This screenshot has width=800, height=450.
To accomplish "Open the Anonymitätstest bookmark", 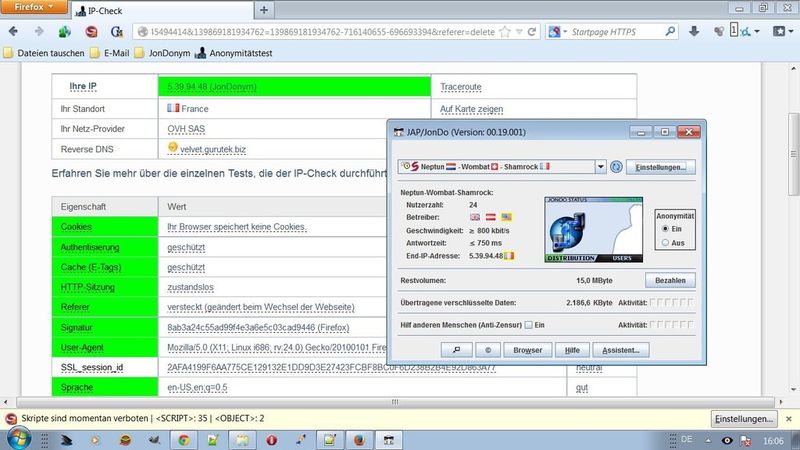I will pyautogui.click(x=234, y=53).
